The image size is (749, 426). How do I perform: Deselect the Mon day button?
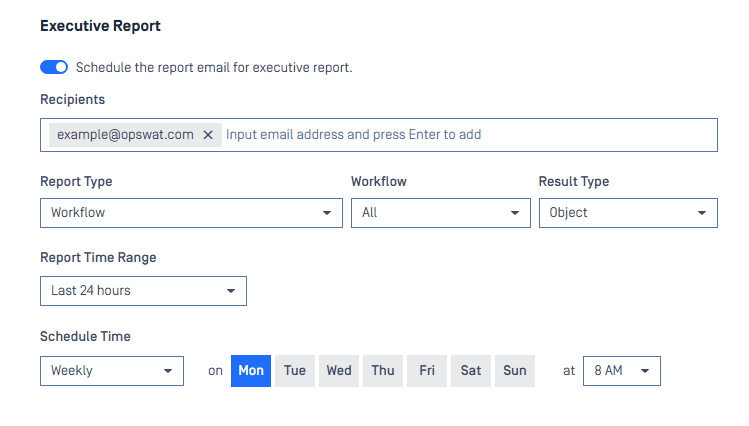[x=251, y=371]
